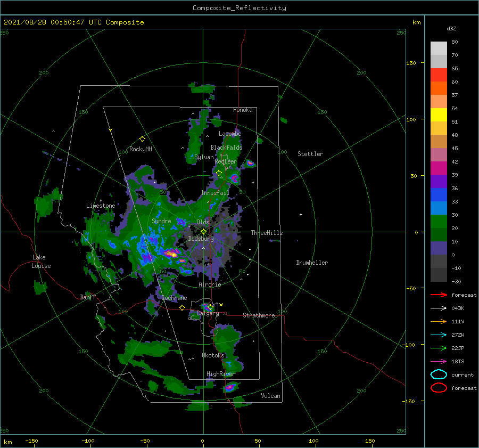Click the magenta band between 42 and 39 dBZ
This screenshot has height=448, width=479.
439,168
